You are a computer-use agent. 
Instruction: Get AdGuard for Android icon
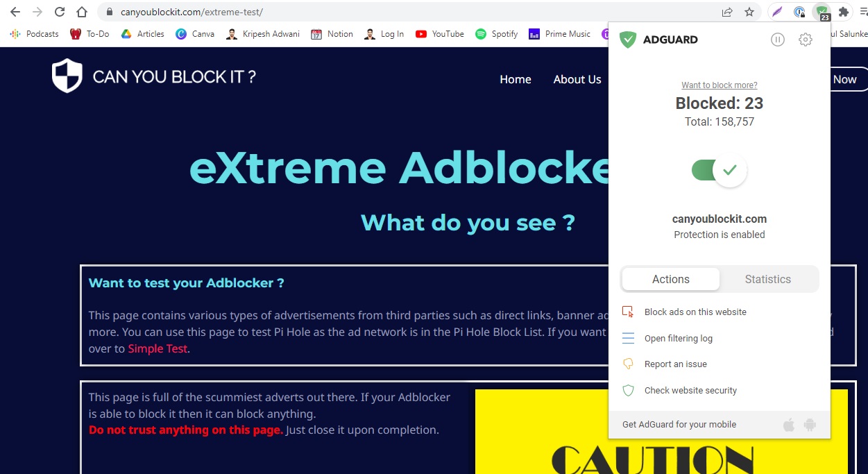point(810,425)
